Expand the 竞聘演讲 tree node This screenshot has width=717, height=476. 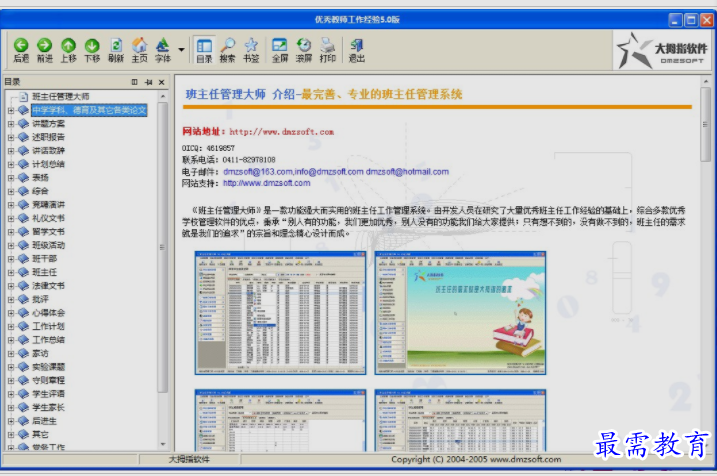tap(11, 205)
